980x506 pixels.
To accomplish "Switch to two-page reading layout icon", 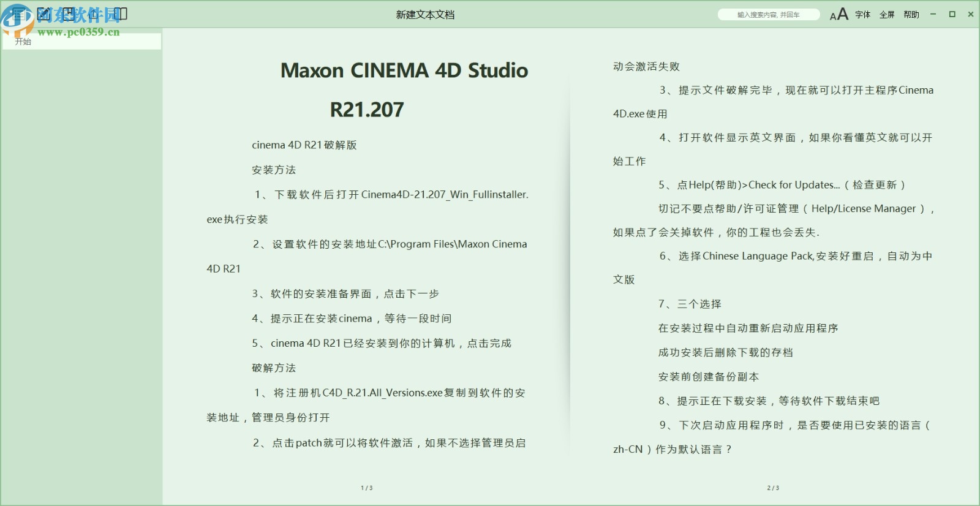I will (121, 14).
